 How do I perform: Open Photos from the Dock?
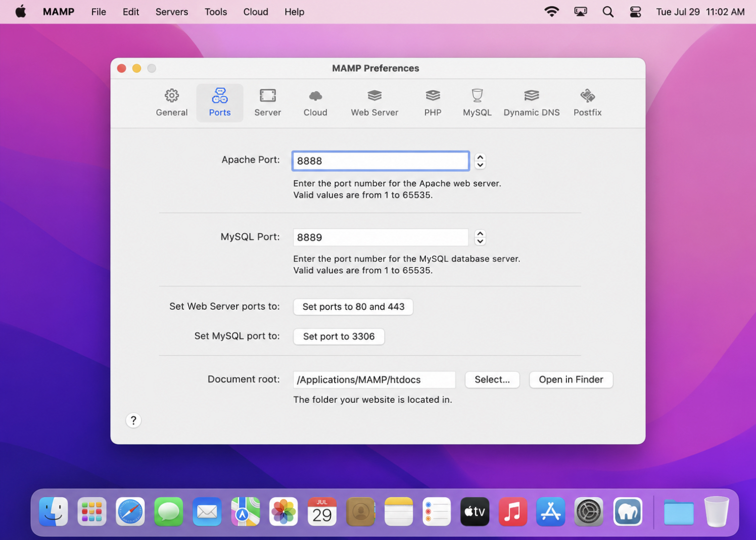pos(283,512)
